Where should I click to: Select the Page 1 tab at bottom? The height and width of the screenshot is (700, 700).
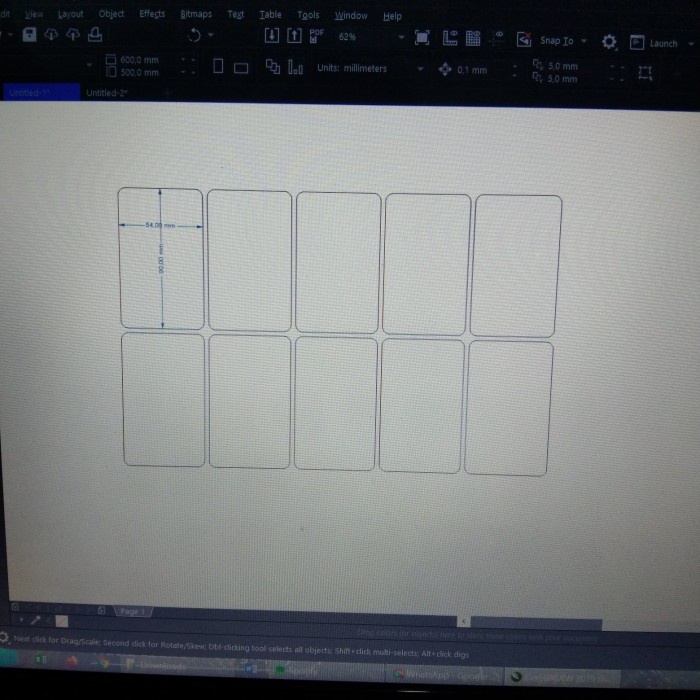coord(131,611)
